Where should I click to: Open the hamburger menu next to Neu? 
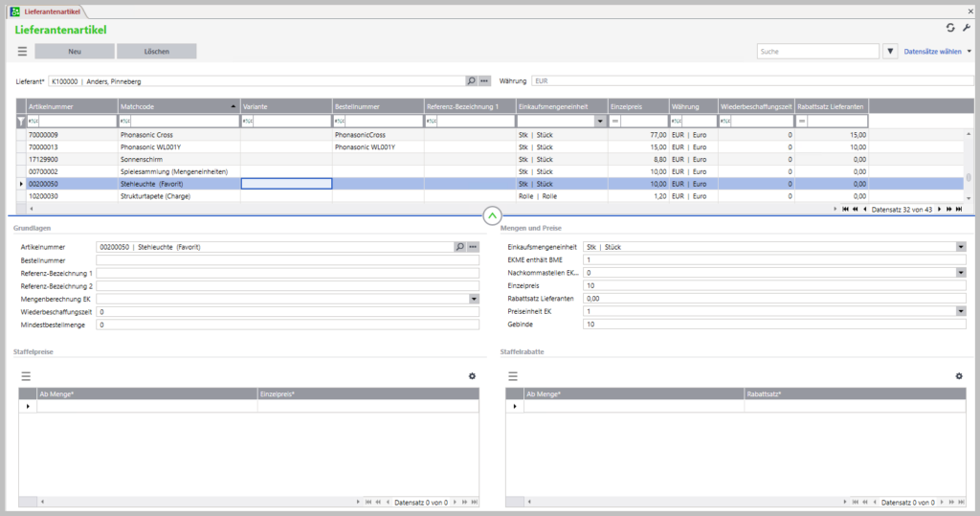pyautogui.click(x=22, y=52)
